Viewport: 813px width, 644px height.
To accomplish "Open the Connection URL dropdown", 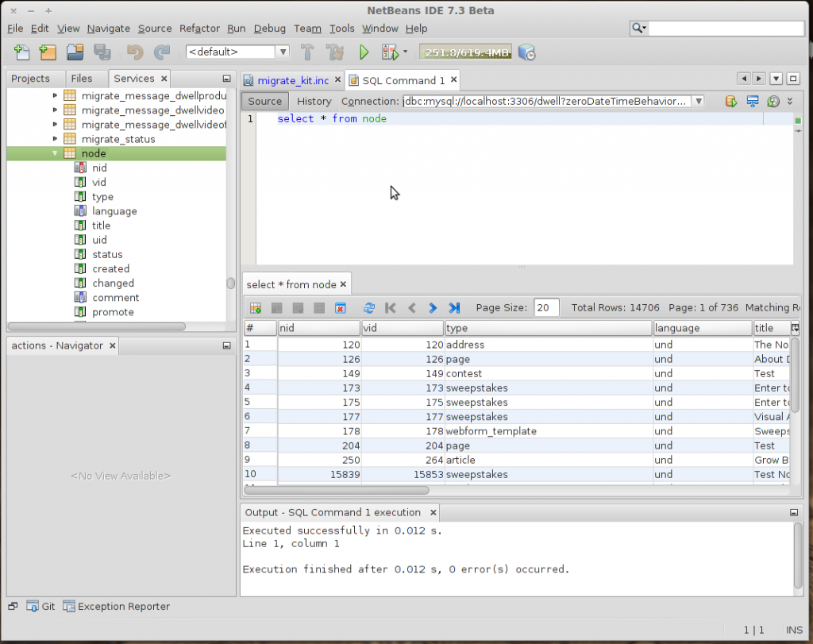I will pyautogui.click(x=699, y=101).
